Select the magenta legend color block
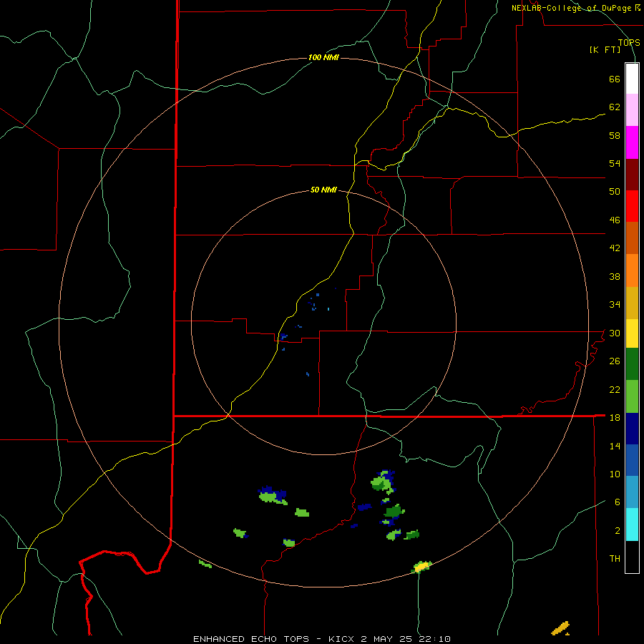This screenshot has width=644, height=644. pyautogui.click(x=632, y=142)
